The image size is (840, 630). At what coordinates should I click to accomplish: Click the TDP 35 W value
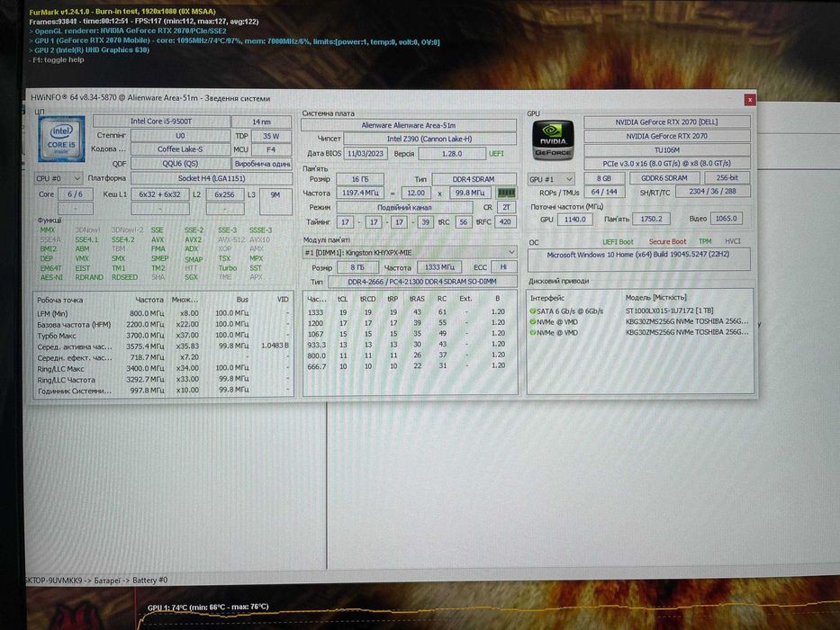coord(271,136)
